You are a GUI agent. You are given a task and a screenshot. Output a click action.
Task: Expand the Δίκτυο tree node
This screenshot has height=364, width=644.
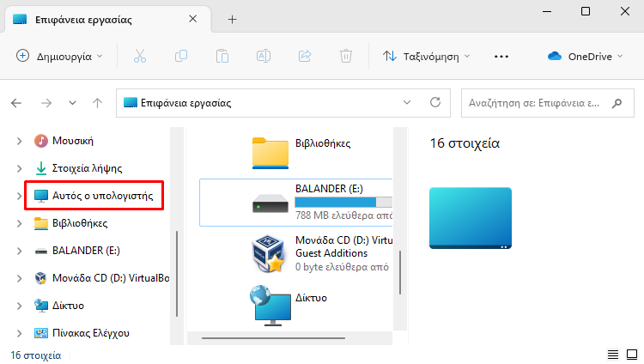click(x=19, y=306)
